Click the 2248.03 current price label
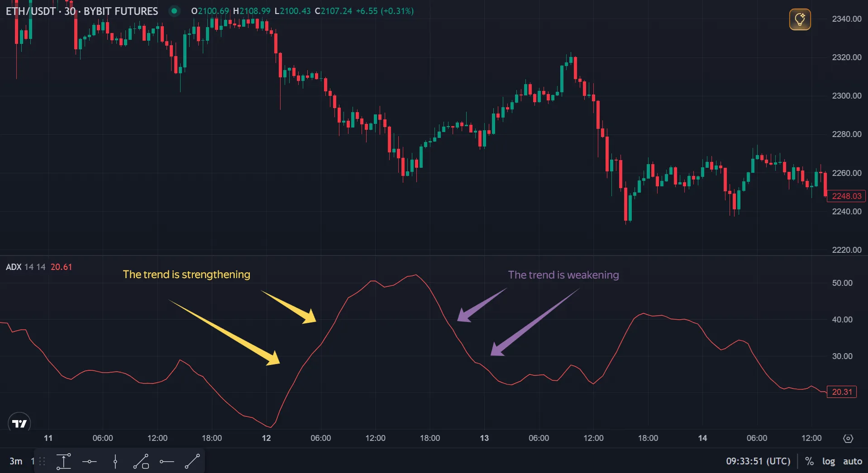 [x=846, y=196]
